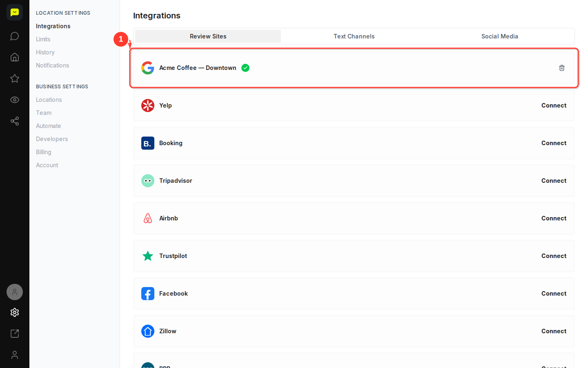Open the conversations speech bubble icon
The image size is (588, 368).
point(15,36)
